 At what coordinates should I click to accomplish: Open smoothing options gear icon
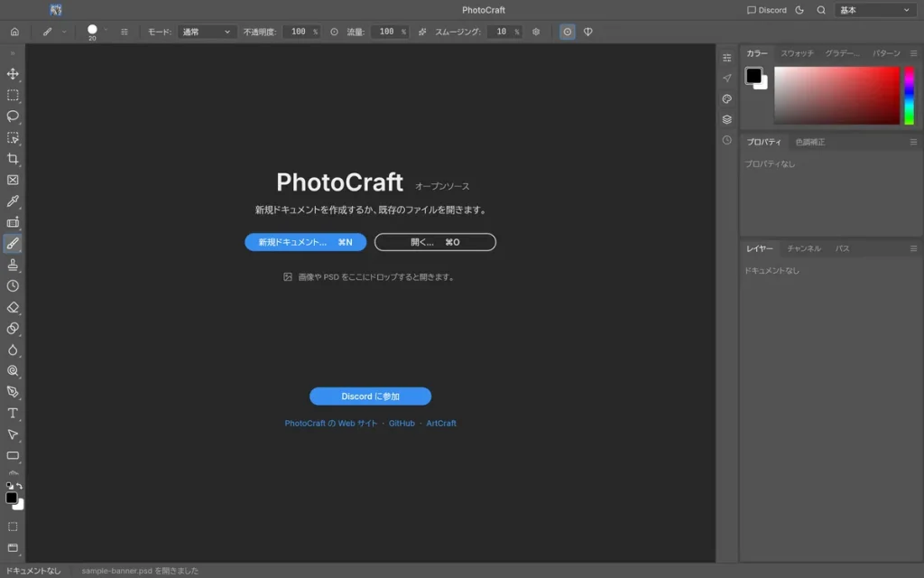pyautogui.click(x=536, y=32)
